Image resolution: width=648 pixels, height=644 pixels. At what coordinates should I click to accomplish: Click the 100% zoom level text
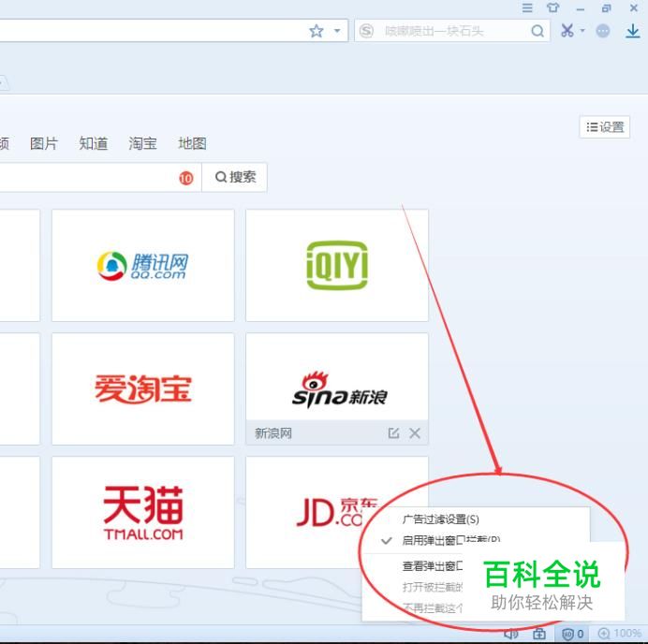[x=627, y=634]
